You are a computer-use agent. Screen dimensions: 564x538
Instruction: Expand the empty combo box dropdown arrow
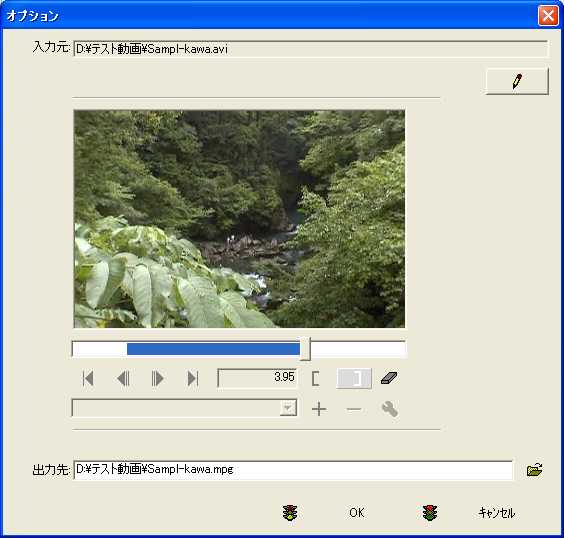288,408
